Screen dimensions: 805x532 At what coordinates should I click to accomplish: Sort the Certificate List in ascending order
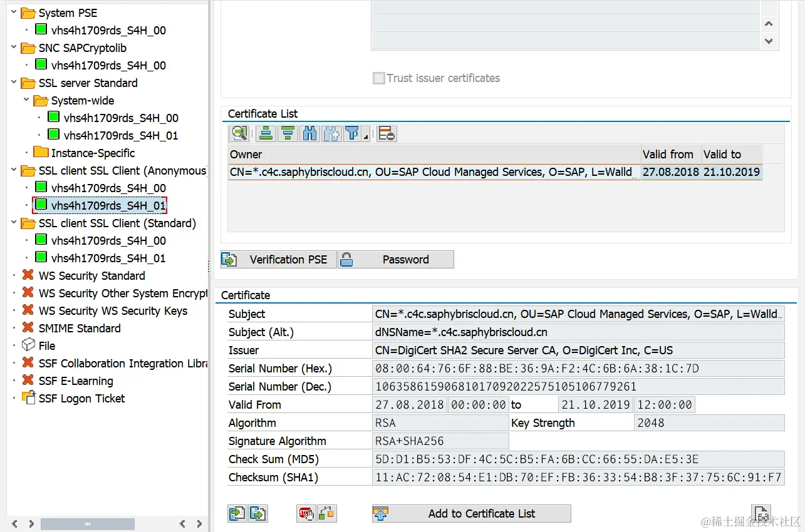click(x=265, y=133)
